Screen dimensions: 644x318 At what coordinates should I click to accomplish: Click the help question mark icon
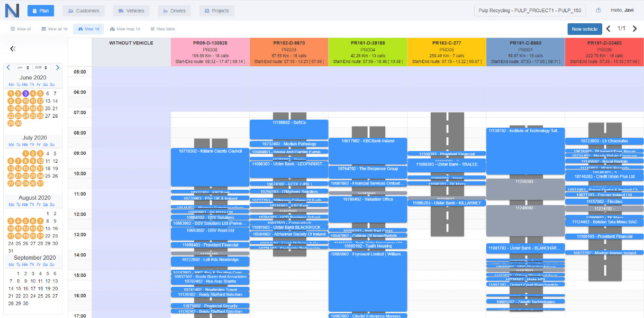[598, 11]
